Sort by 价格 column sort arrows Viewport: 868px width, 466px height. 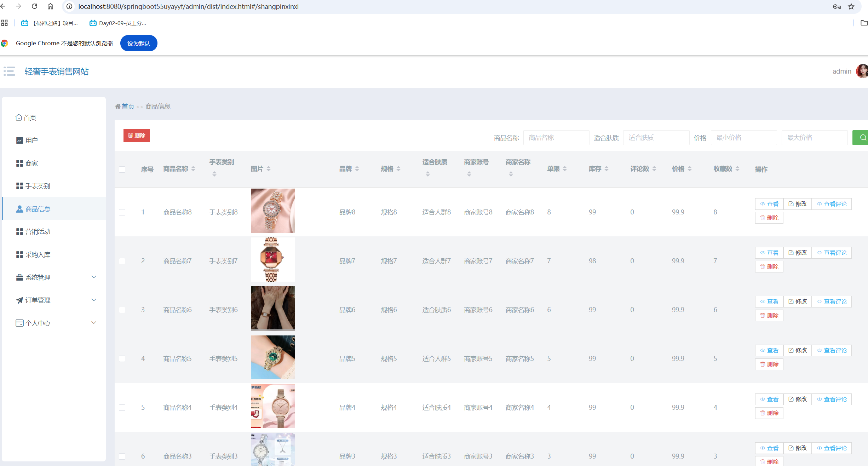tap(689, 169)
